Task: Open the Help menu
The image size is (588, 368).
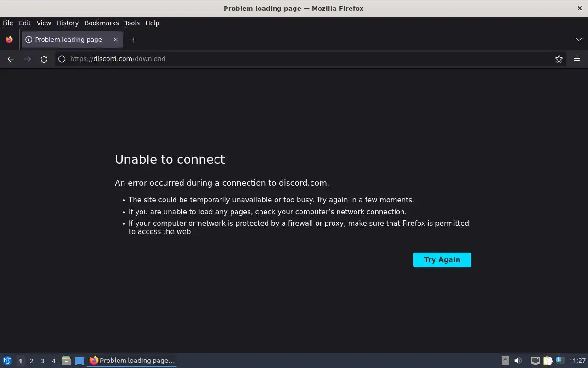Action: click(x=153, y=23)
